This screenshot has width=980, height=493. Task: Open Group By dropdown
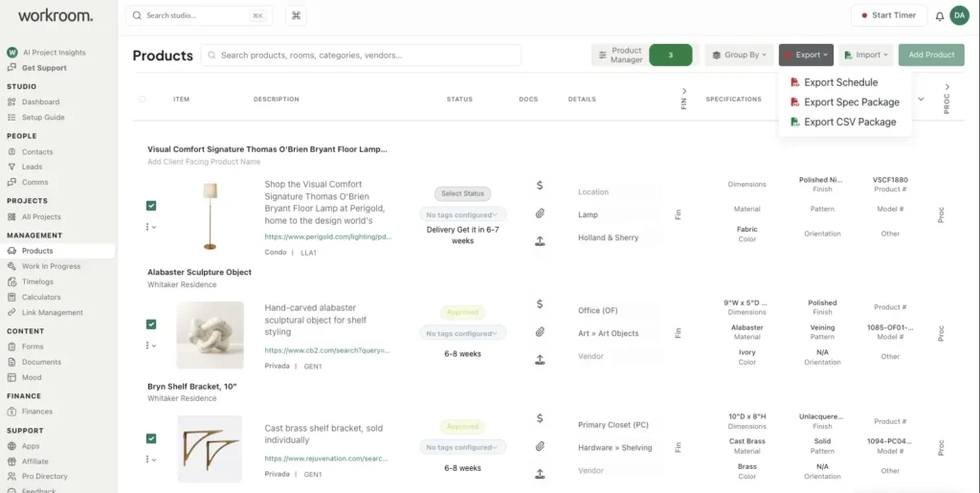(740, 55)
